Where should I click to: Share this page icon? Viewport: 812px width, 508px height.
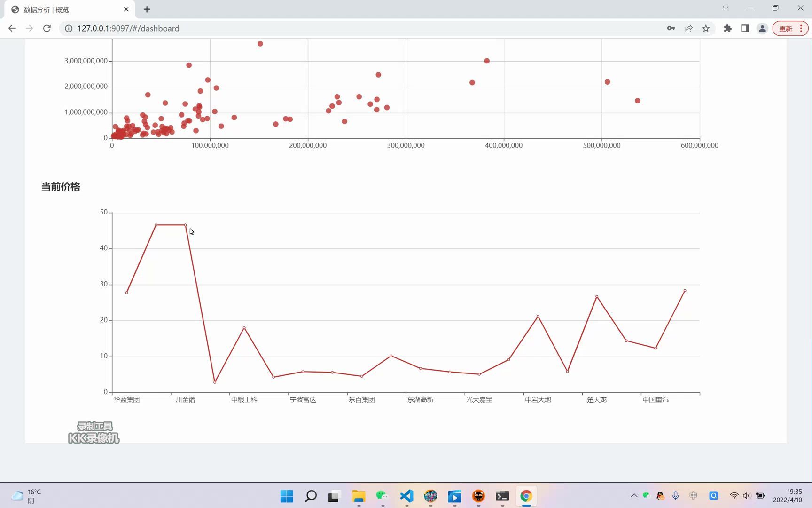pos(688,28)
